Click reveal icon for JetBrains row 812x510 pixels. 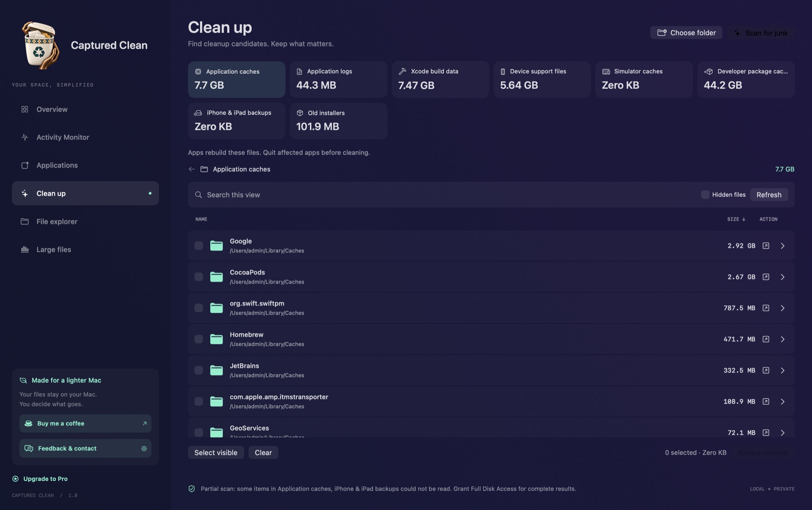[766, 371]
